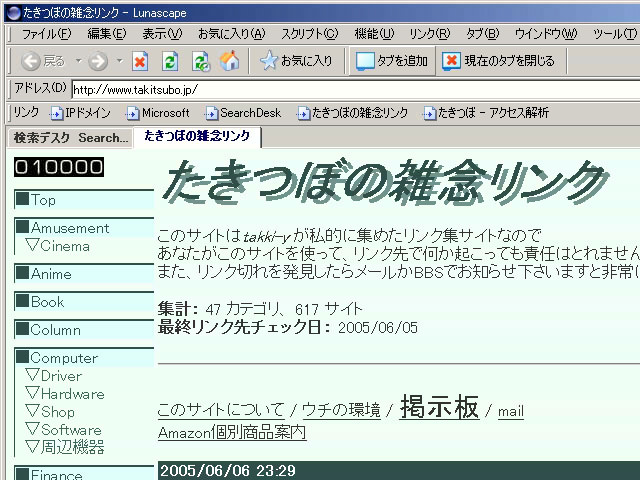The height and width of the screenshot is (480, 640).
Task: Click the refresh all tabs icon
Action: click(x=200, y=61)
